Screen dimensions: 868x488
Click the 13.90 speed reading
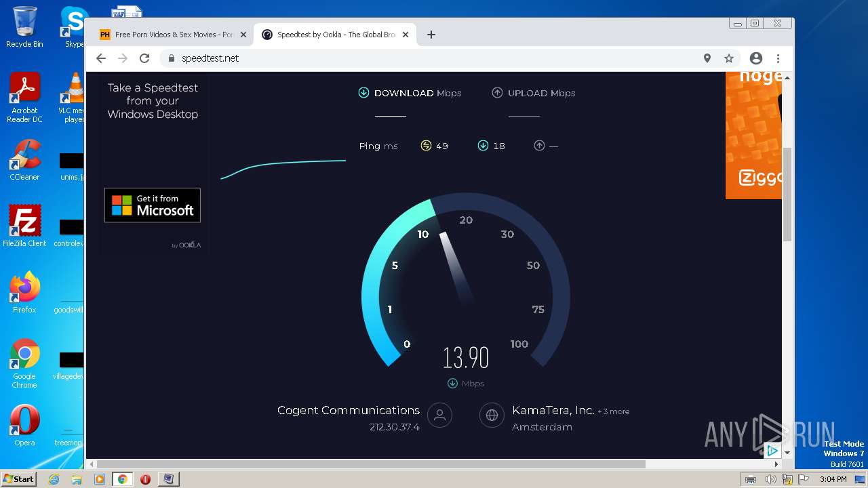tap(466, 357)
